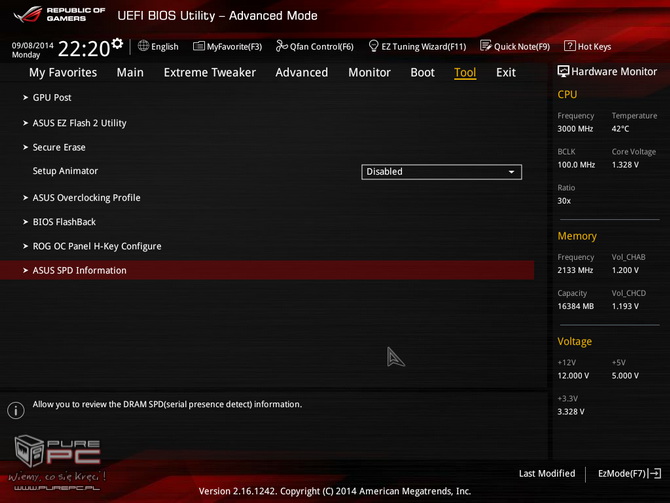
Task: Click the EzMode exit arrow icon
Action: point(655,474)
